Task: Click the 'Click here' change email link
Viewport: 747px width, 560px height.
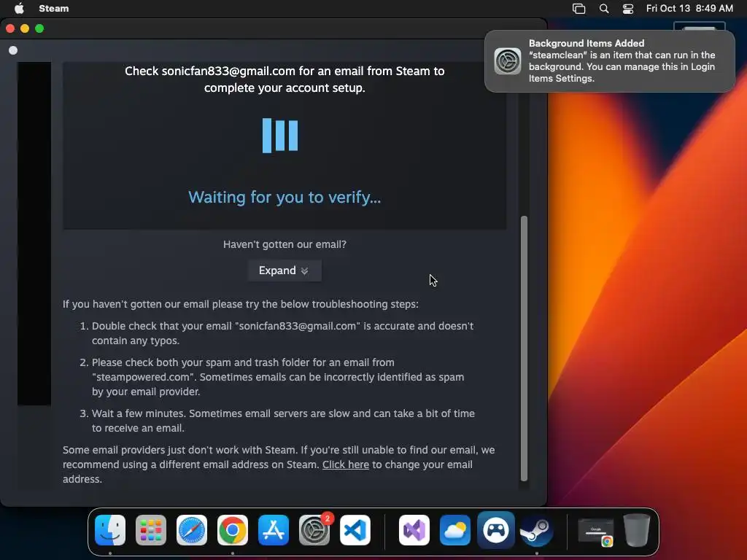Action: (345, 464)
